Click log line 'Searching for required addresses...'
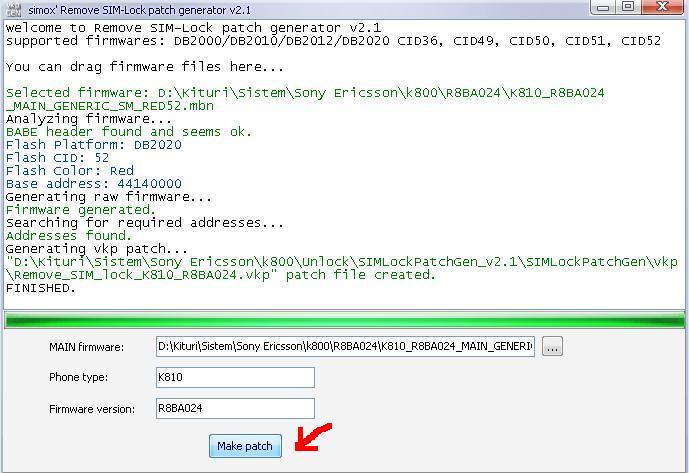Screen dimensions: 689x473 click(145, 222)
